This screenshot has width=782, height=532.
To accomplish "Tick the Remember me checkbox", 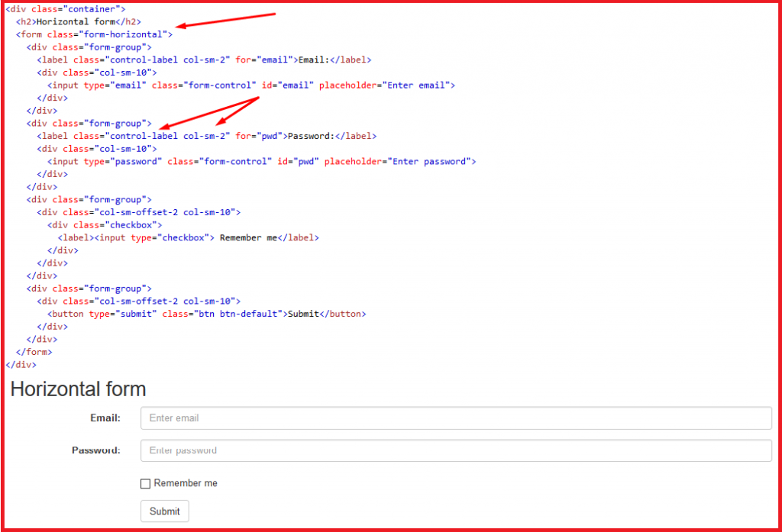I will pos(145,484).
